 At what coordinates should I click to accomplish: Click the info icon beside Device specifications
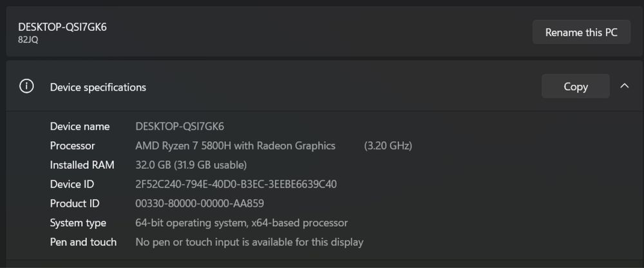pyautogui.click(x=26, y=86)
